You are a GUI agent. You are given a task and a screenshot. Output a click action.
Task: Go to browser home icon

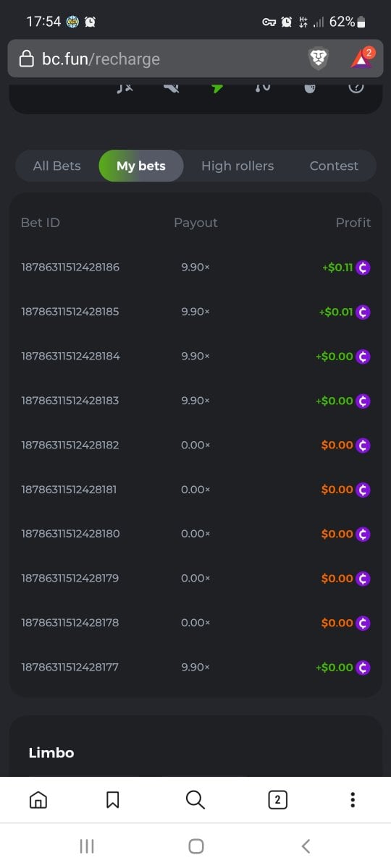coord(38,799)
